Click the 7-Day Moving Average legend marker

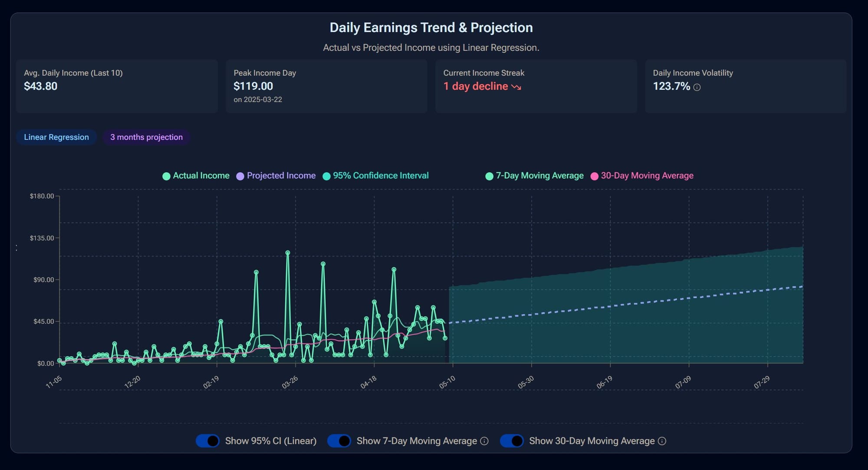point(489,175)
